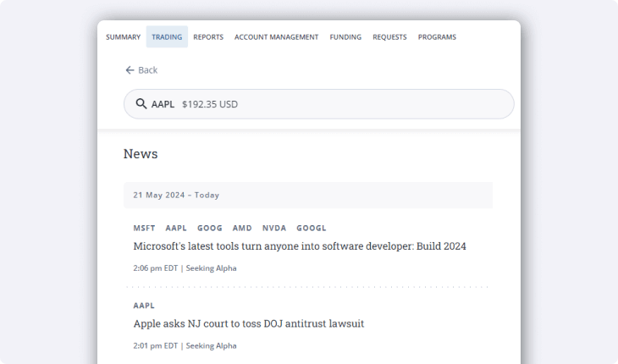Image resolution: width=618 pixels, height=364 pixels.
Task: Select the AMD ticker tag
Action: pyautogui.click(x=242, y=228)
